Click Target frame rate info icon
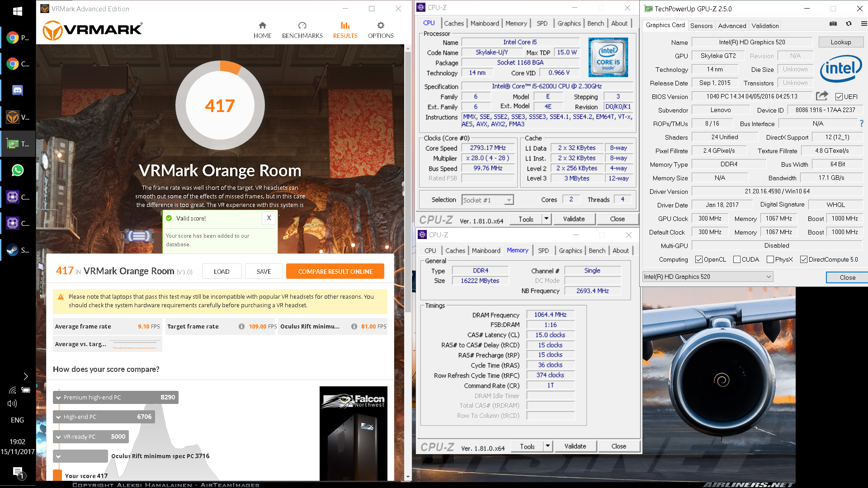 click(241, 327)
